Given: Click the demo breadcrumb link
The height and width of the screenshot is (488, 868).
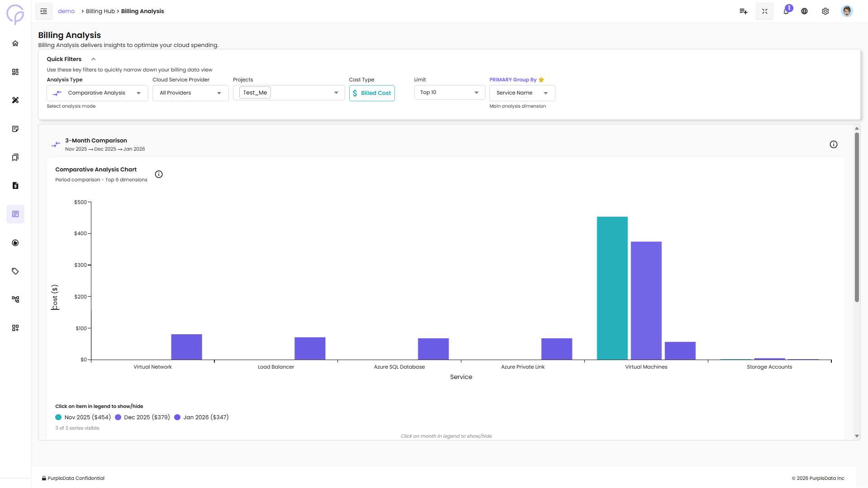Looking at the screenshot, I should pyautogui.click(x=66, y=11).
